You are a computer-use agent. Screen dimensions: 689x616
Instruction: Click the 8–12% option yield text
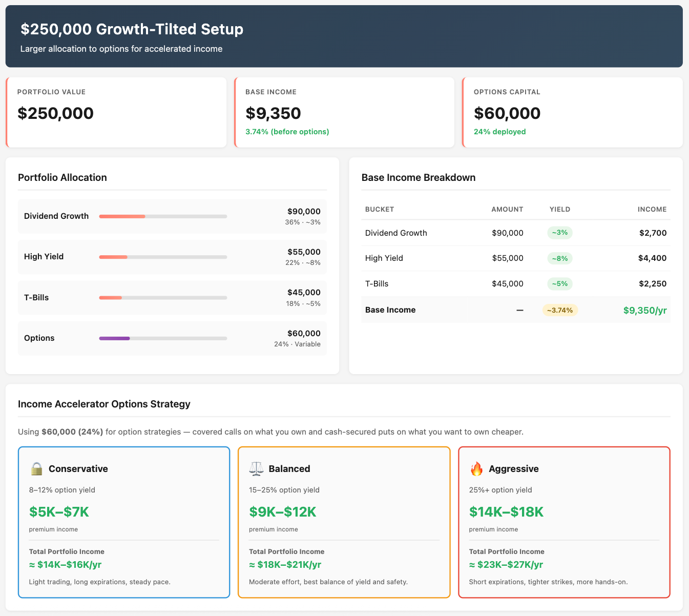coord(62,490)
